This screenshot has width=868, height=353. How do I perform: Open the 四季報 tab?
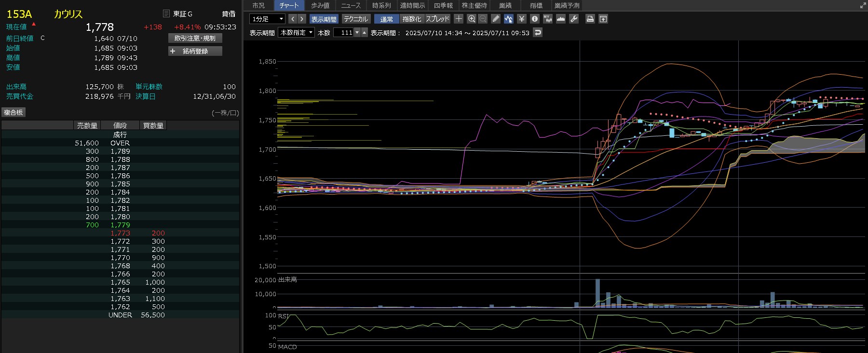tap(443, 5)
